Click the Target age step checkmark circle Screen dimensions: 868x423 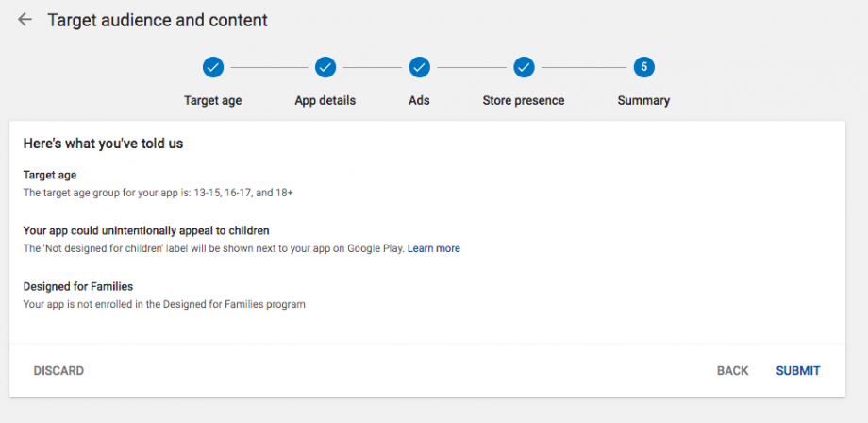coord(212,67)
